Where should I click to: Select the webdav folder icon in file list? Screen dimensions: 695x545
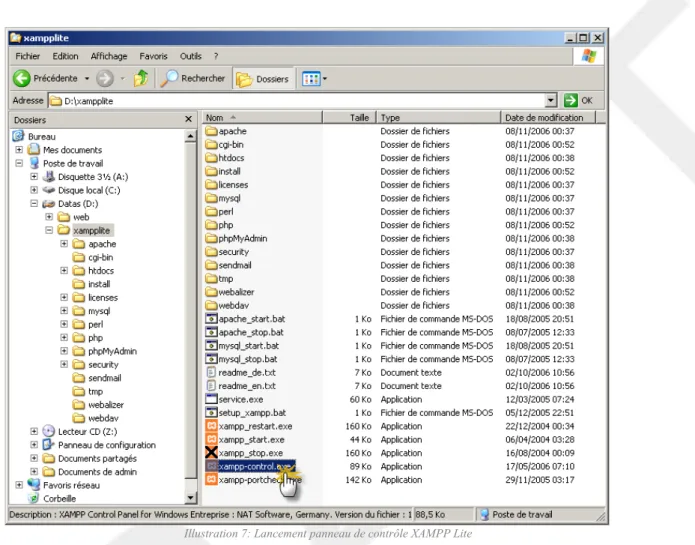(x=211, y=305)
